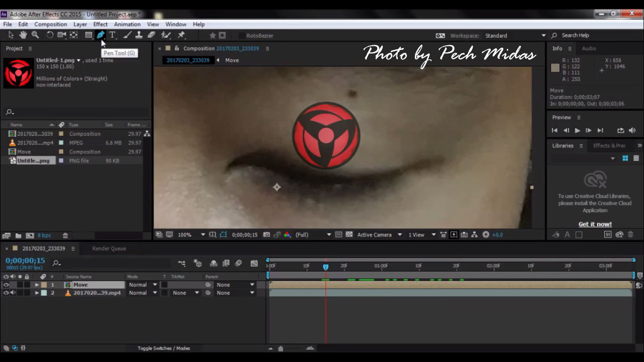Select the Roto Brush tool
The width and height of the screenshot is (644, 362).
point(165,35)
